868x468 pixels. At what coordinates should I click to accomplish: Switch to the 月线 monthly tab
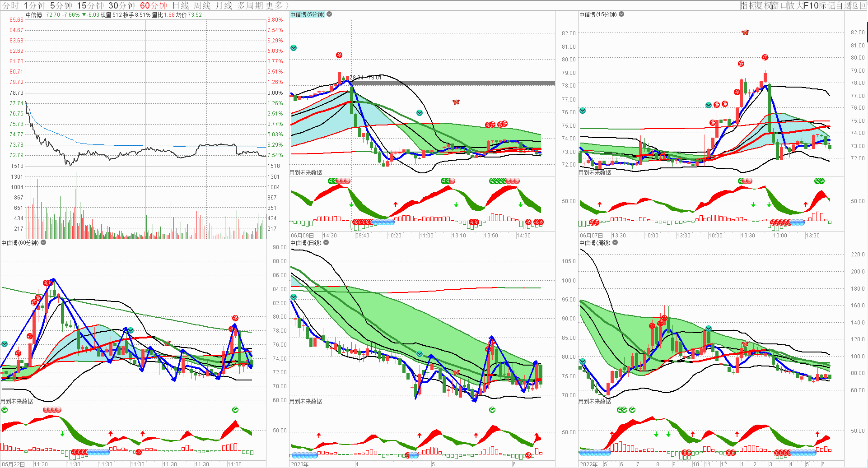tap(224, 5)
